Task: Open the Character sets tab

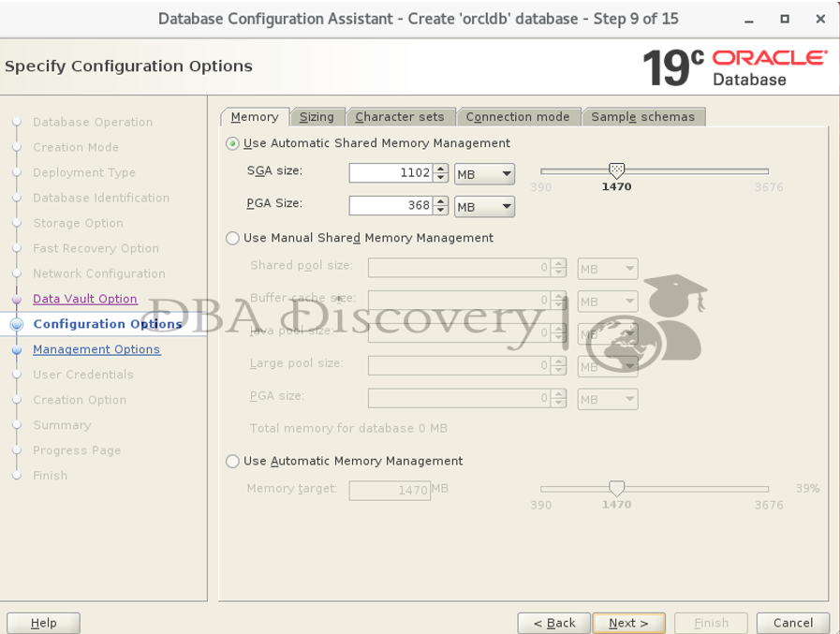Action: [x=400, y=117]
